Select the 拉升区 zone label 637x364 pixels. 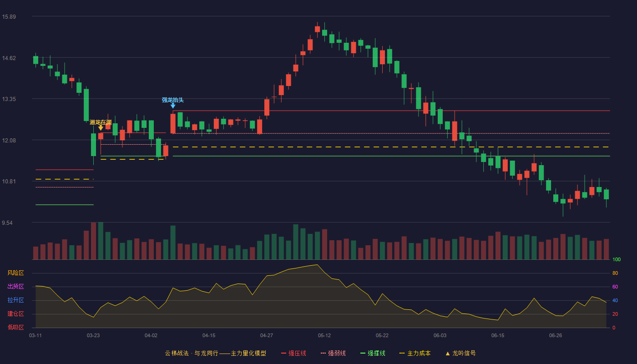click(15, 300)
